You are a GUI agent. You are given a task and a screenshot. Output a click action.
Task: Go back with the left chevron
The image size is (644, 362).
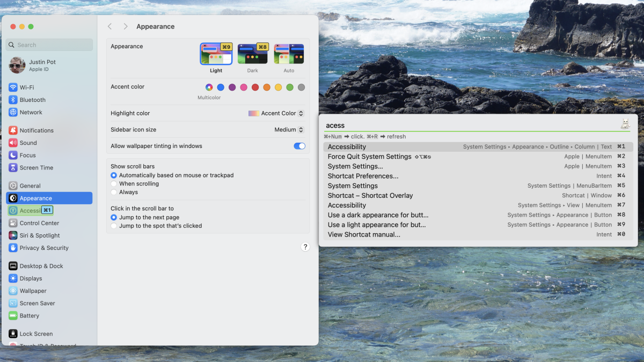(110, 26)
